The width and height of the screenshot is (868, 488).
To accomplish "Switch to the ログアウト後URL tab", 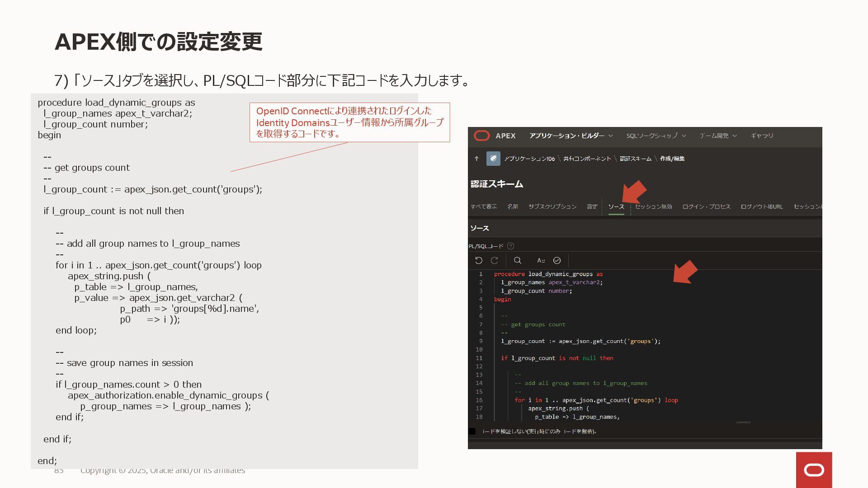I will (x=762, y=206).
